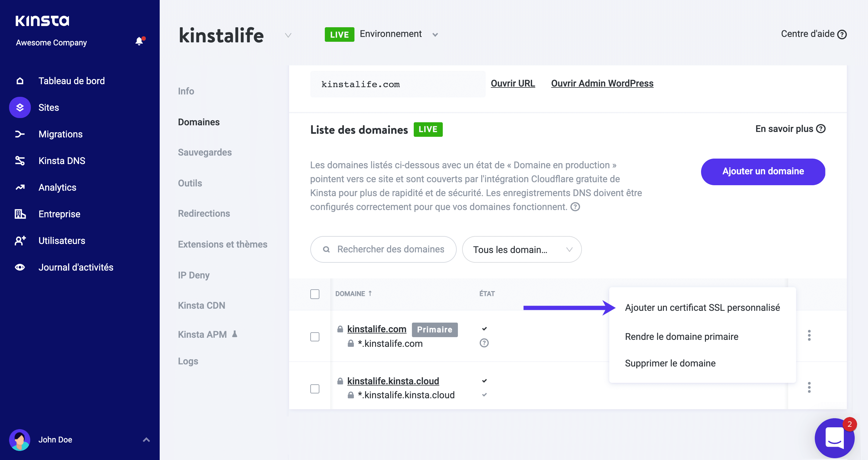Select Supprimer le domaine option
The image size is (868, 460).
(670, 363)
